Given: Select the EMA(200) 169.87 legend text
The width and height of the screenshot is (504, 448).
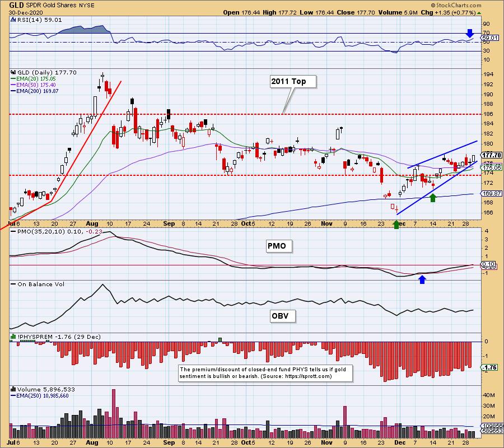Looking at the screenshot, I should click(38, 91).
